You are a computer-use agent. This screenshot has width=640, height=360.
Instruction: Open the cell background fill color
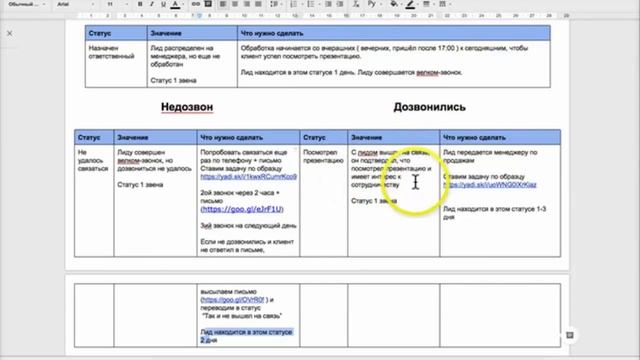pyautogui.click(x=393, y=4)
